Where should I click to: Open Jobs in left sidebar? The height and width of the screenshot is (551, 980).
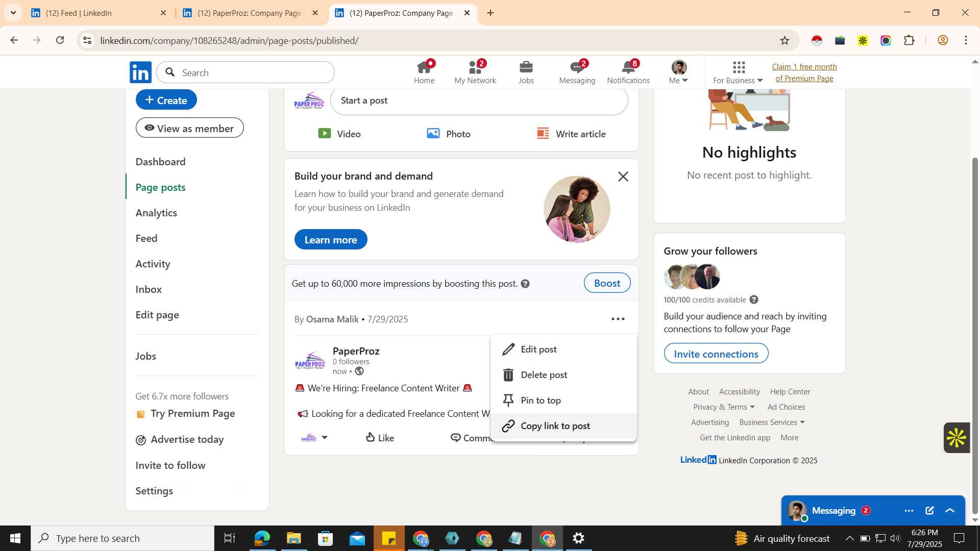pos(145,356)
